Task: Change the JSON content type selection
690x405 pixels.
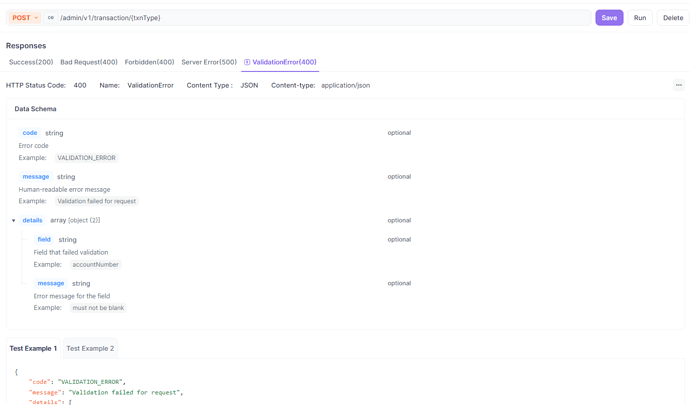Action: (x=249, y=85)
